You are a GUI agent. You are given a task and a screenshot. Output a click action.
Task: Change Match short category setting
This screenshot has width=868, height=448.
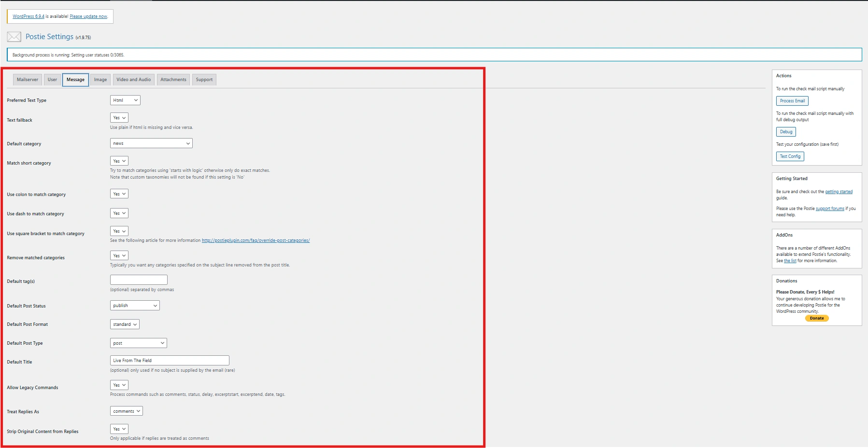click(119, 161)
